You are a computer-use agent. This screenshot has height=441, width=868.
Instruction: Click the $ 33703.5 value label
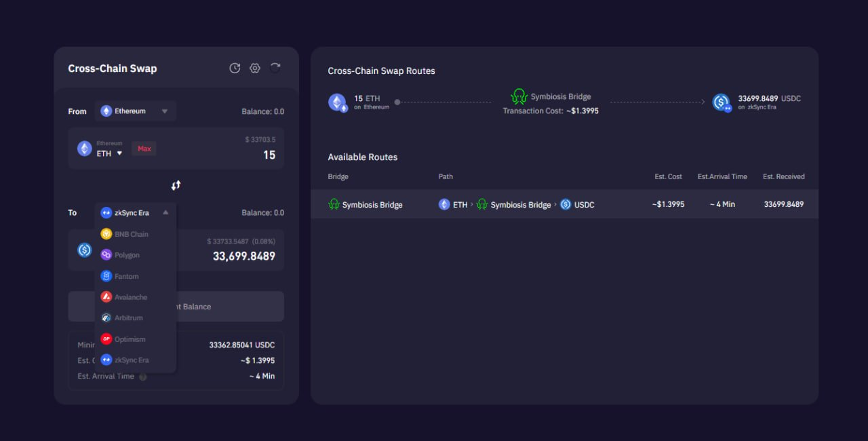260,139
